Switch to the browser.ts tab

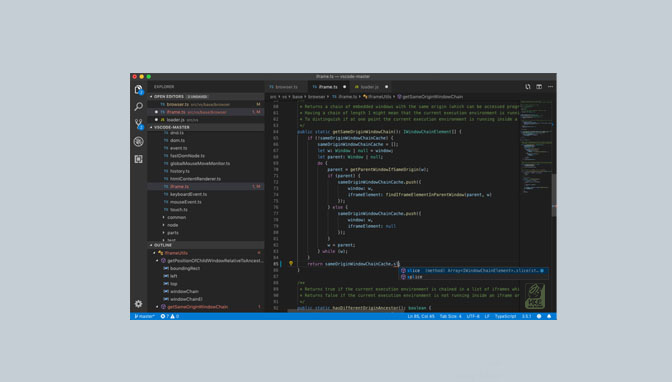tap(286, 87)
